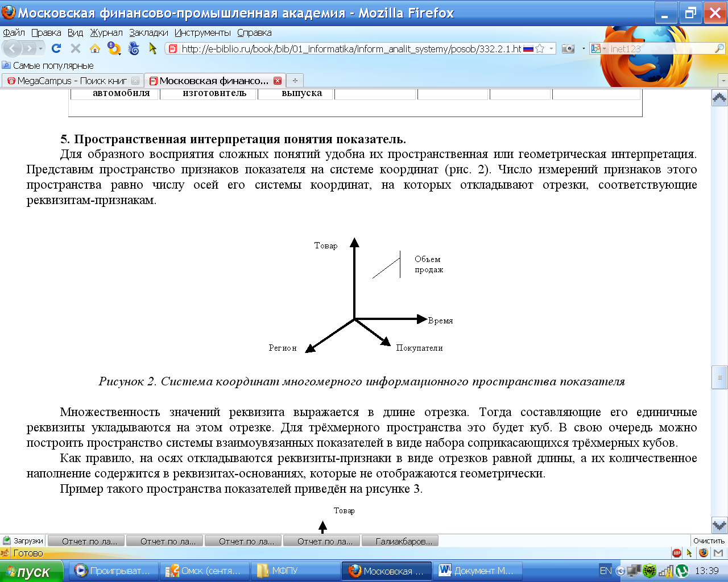The height and width of the screenshot is (582, 728).
Task: Open the first Отчет по ла... download item
Action: click(86, 541)
